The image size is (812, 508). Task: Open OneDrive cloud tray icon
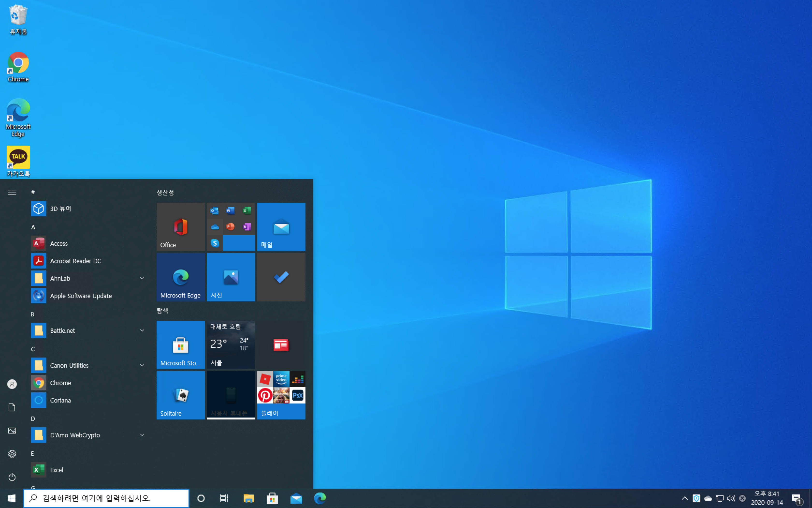click(708, 498)
